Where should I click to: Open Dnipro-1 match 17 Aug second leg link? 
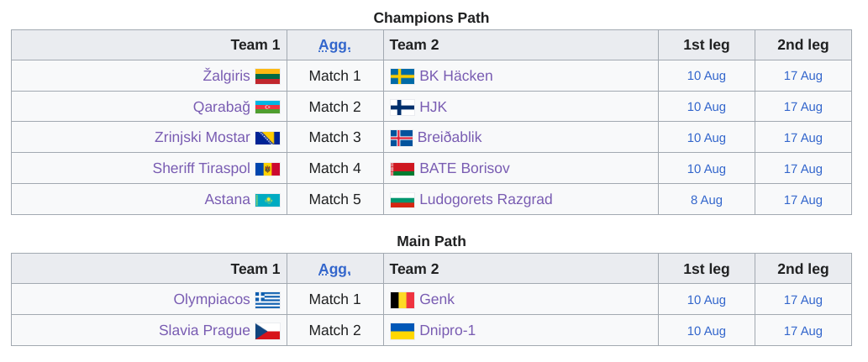click(802, 331)
